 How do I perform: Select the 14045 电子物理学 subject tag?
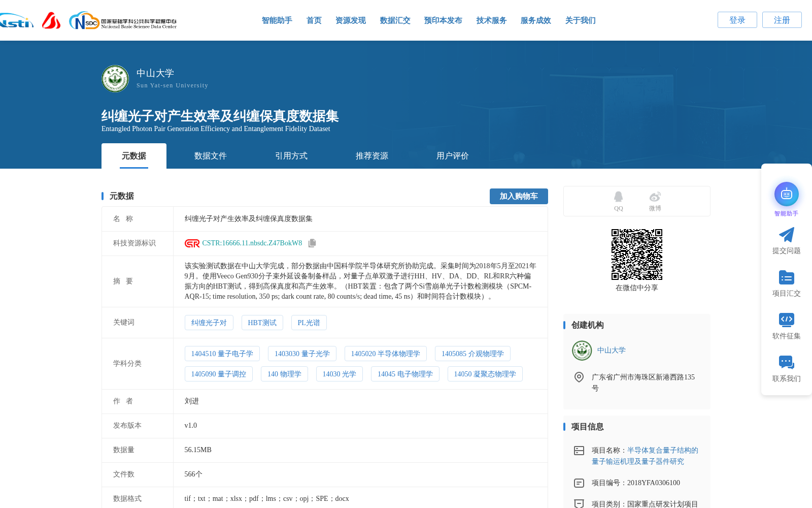(405, 374)
